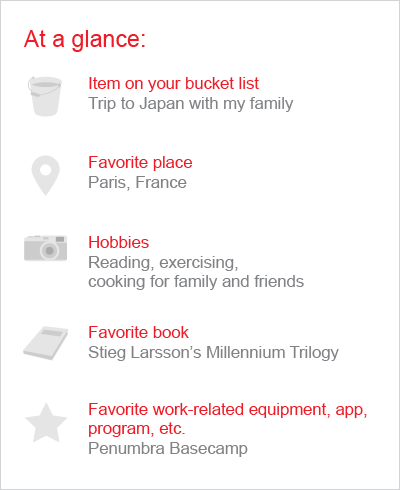
Task: Click 'Favorite work-related equipment, app,' heading
Action: point(228,410)
